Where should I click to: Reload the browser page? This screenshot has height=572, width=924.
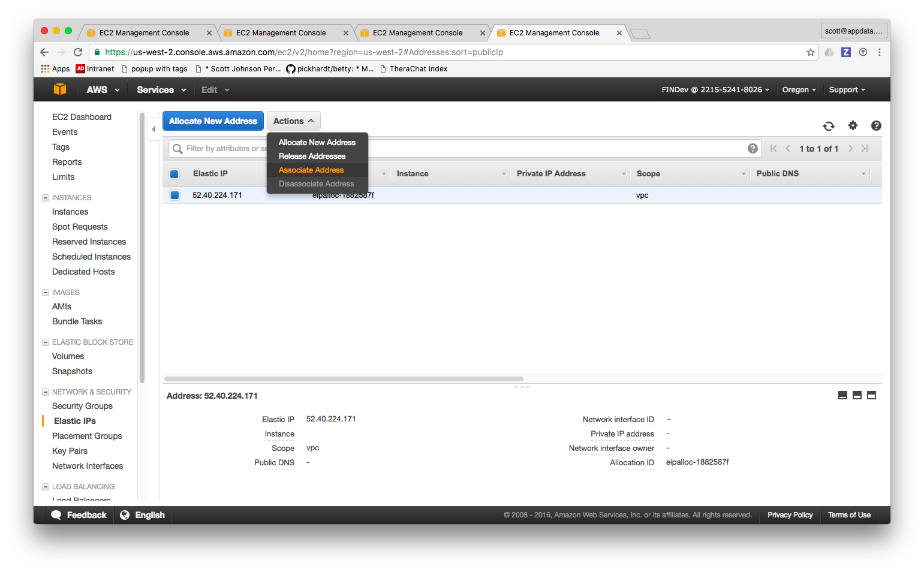coord(78,52)
